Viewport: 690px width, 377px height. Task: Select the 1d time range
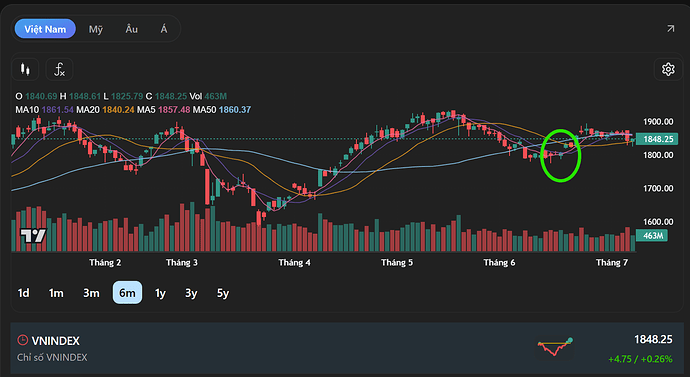[x=23, y=293]
